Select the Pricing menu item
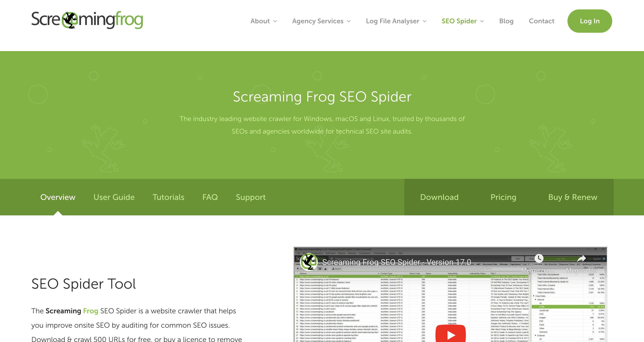 point(503,197)
